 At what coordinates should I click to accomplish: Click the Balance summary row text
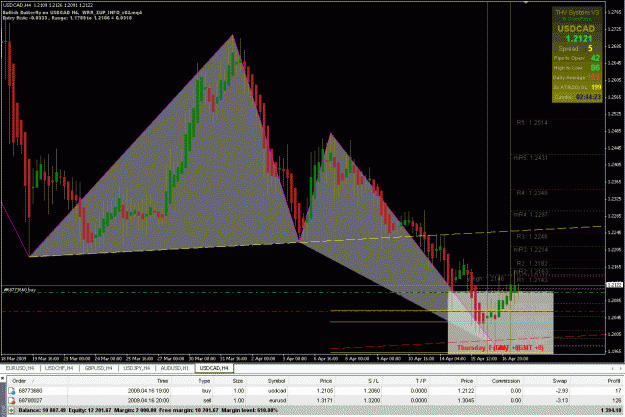pyautogui.click(x=146, y=410)
